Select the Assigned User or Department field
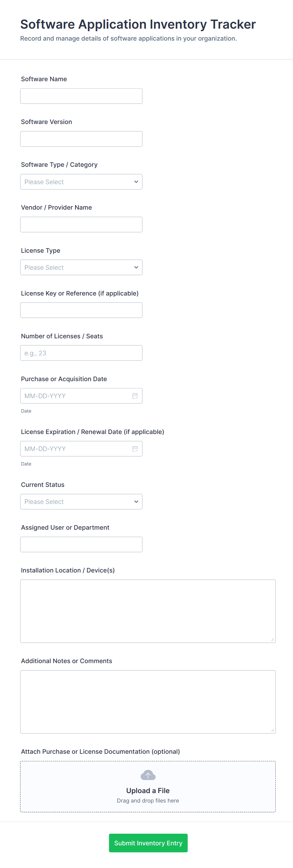 click(81, 544)
